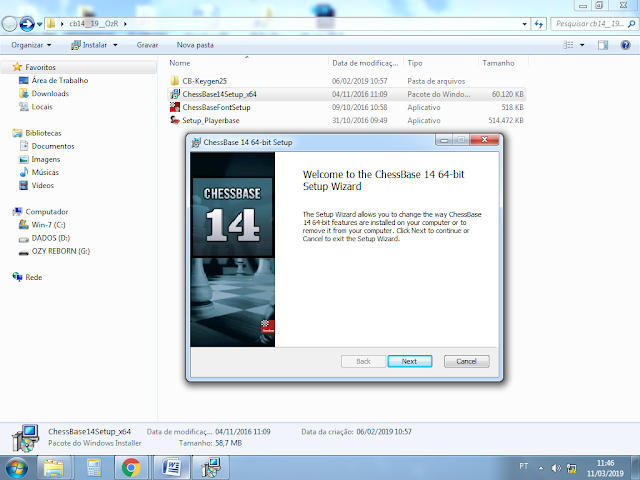Toggle the preview pane icon
640x480 pixels.
(603, 45)
